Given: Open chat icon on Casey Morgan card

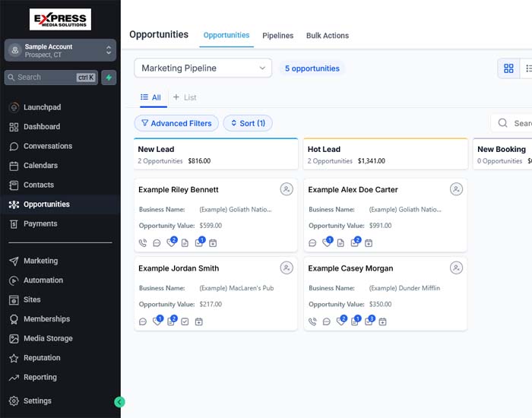Looking at the screenshot, I should [x=326, y=321].
